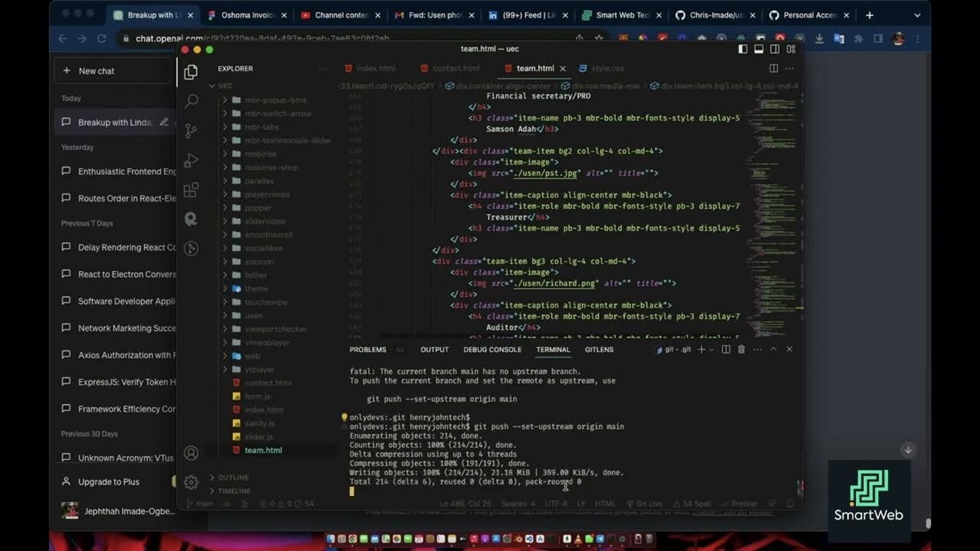Open editor More Actions ellipsis
The width and height of the screenshot is (980, 551).
[790, 68]
